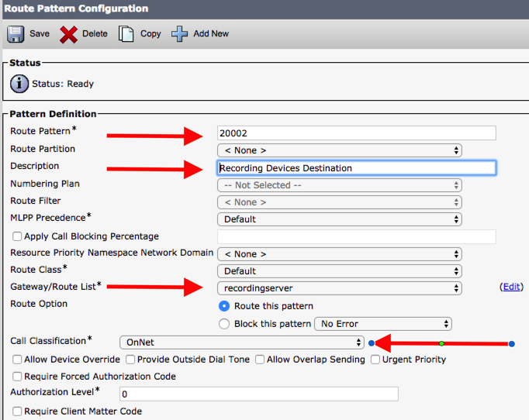Click the Authorization Level input field
The width and height of the screenshot is (529, 420).
click(258, 394)
